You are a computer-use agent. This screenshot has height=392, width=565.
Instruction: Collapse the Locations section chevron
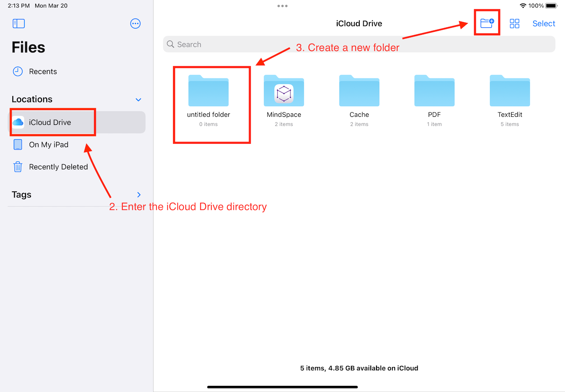(138, 100)
